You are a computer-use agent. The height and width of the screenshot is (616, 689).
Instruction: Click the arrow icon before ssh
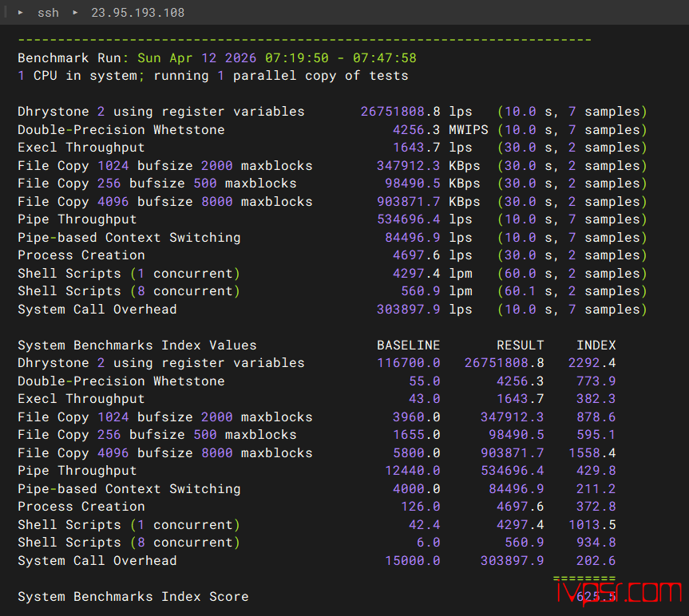click(x=21, y=13)
